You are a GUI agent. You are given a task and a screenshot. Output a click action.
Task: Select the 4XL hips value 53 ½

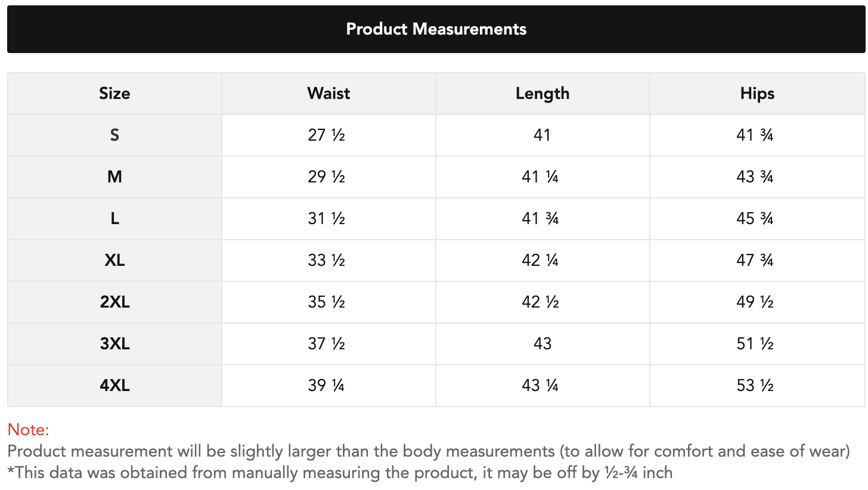click(755, 386)
